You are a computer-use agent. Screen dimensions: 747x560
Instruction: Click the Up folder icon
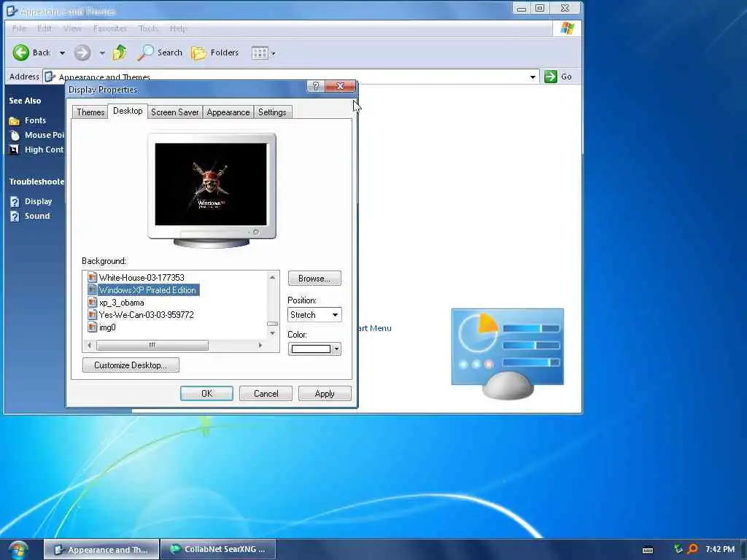[x=120, y=52]
